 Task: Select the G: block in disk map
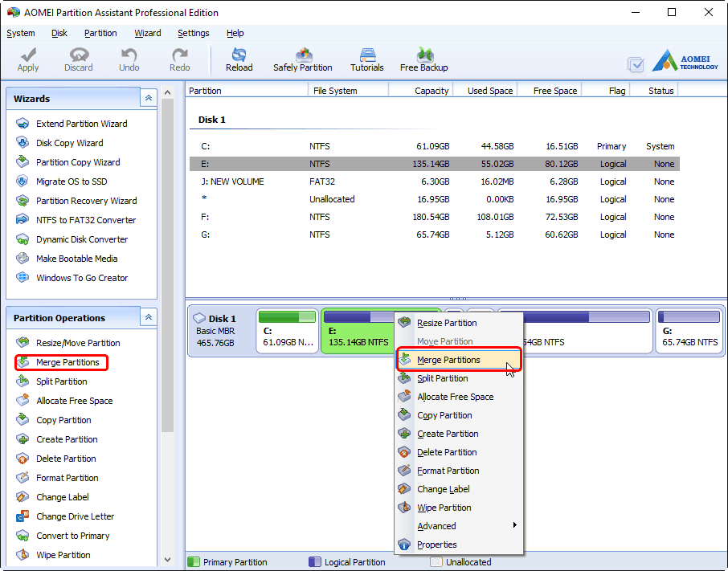pos(689,331)
